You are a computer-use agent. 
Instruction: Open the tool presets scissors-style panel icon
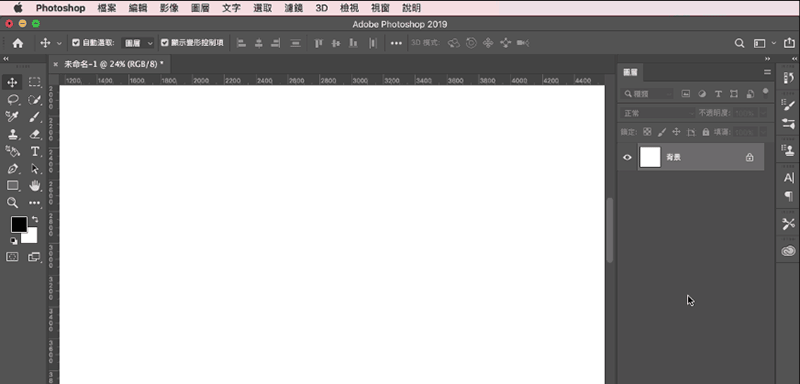pyautogui.click(x=788, y=223)
